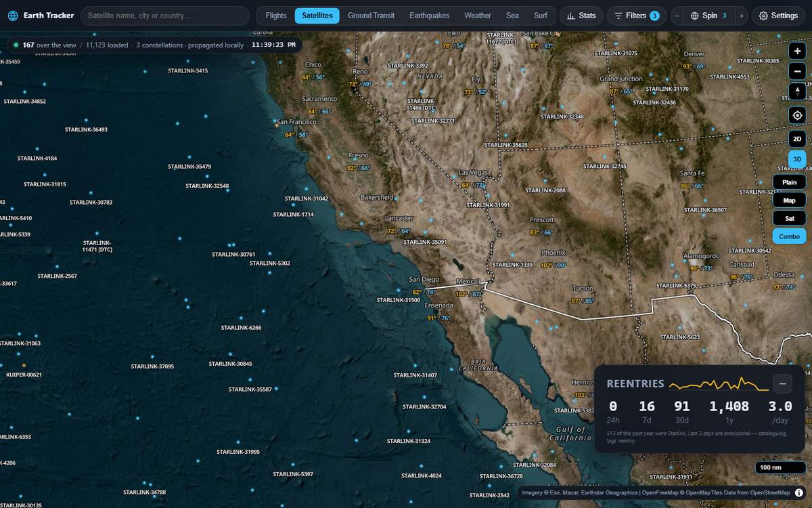Image resolution: width=812 pixels, height=508 pixels.
Task: Select satellite STARLINK-2088
Action: tap(545, 191)
